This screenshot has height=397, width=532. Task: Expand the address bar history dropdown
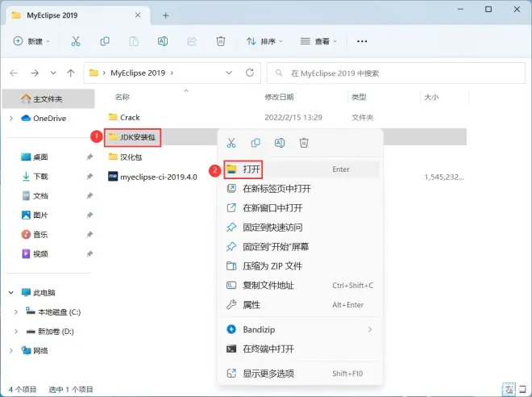click(229, 73)
